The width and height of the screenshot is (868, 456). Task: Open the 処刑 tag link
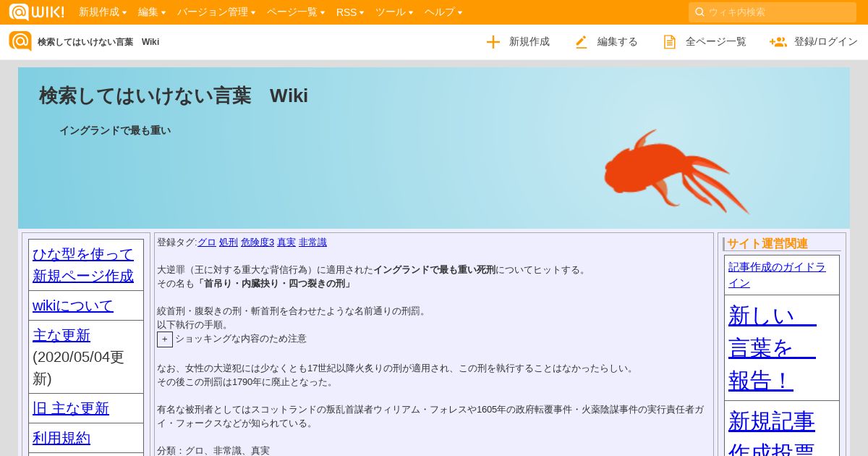click(x=229, y=242)
